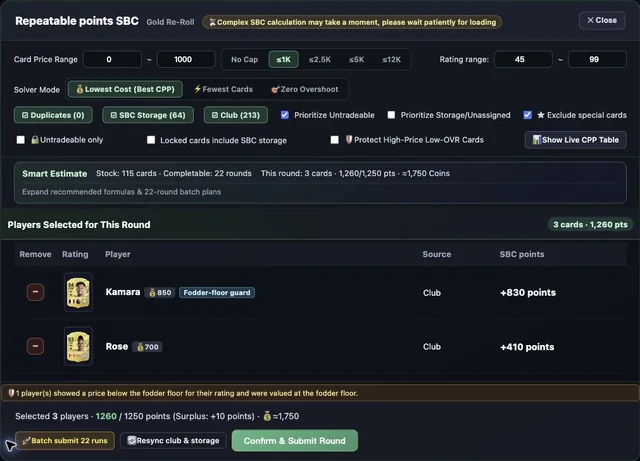Check Prioritize Storage/Unassigned checkbox
The height and width of the screenshot is (461, 640).
391,115
